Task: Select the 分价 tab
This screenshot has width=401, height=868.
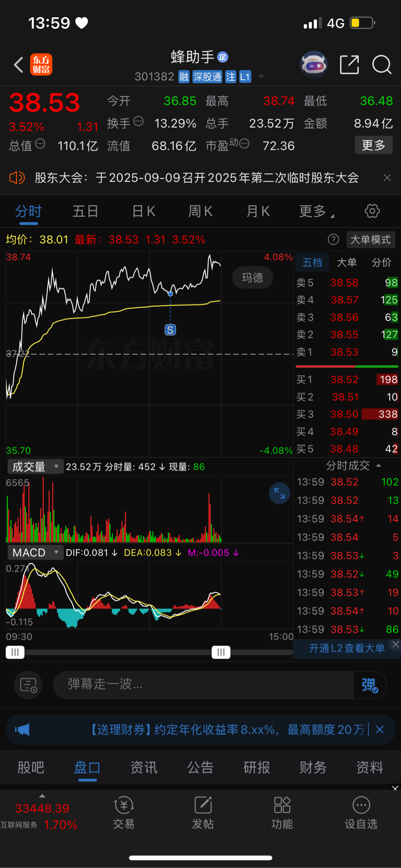Action: pos(382,262)
